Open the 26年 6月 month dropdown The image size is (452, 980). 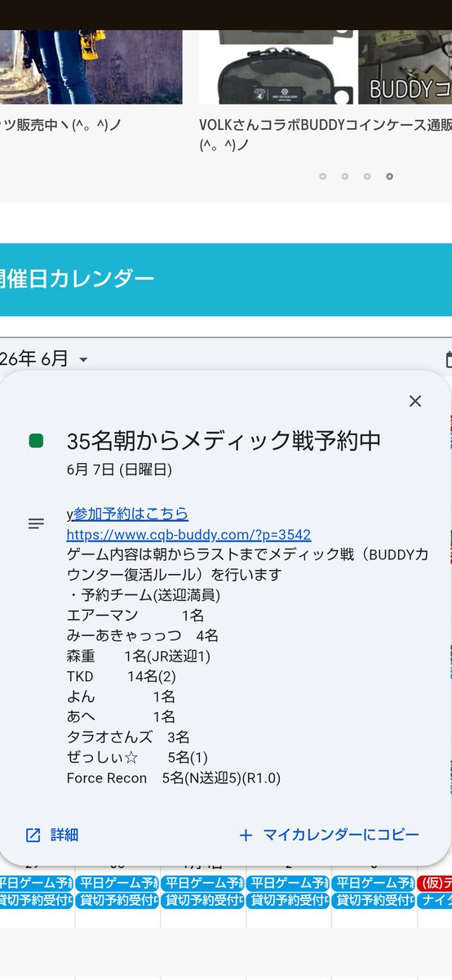pos(45,359)
